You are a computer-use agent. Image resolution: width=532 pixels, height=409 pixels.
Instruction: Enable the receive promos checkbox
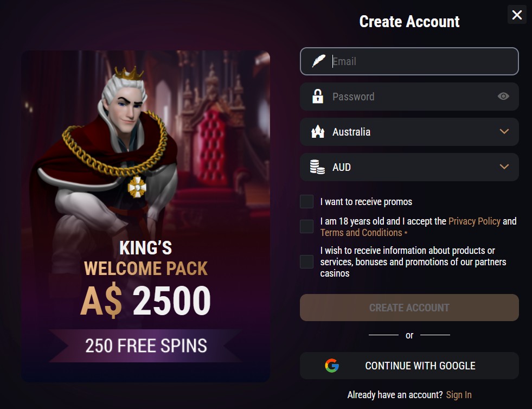307,202
